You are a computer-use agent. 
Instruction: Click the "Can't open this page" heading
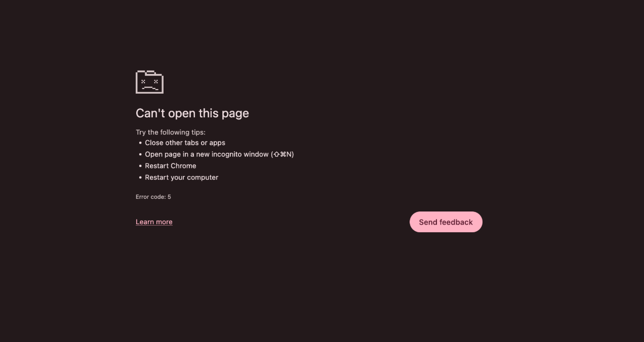[192, 113]
